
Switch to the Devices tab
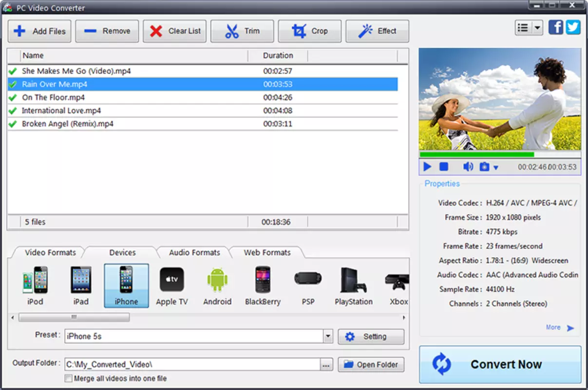[122, 253]
